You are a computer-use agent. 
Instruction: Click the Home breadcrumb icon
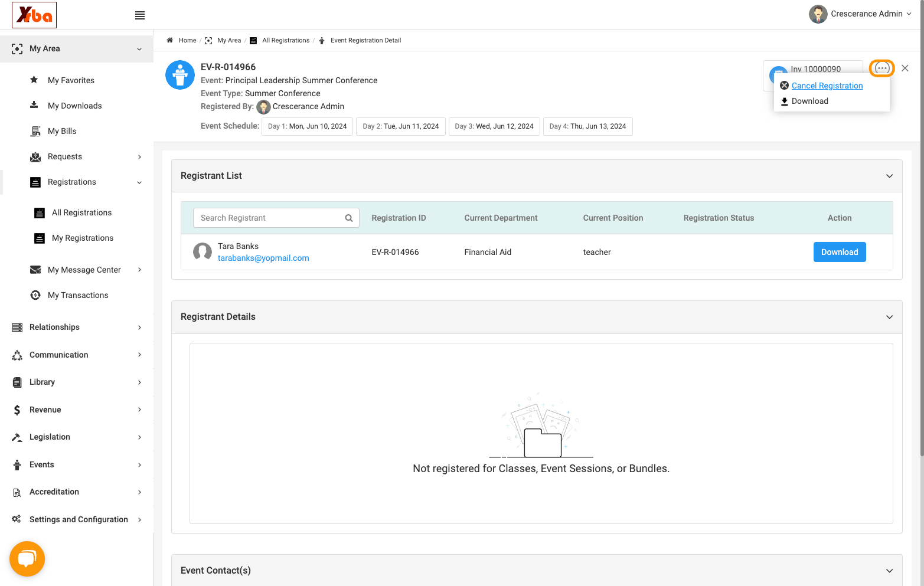(x=169, y=40)
